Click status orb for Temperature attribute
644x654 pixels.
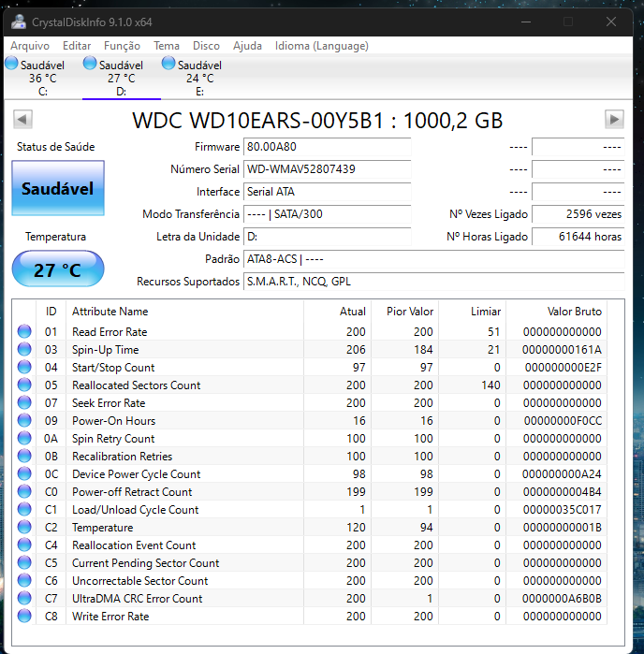coord(24,527)
